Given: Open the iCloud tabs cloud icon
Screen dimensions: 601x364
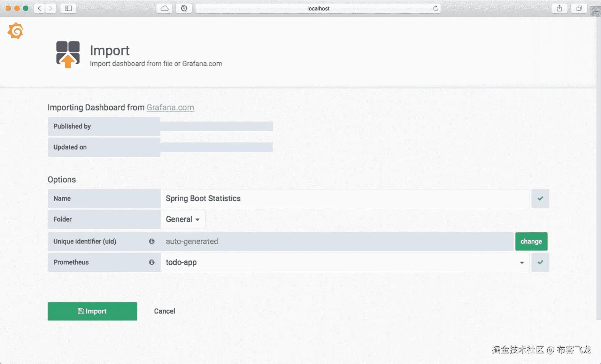Looking at the screenshot, I should (165, 8).
